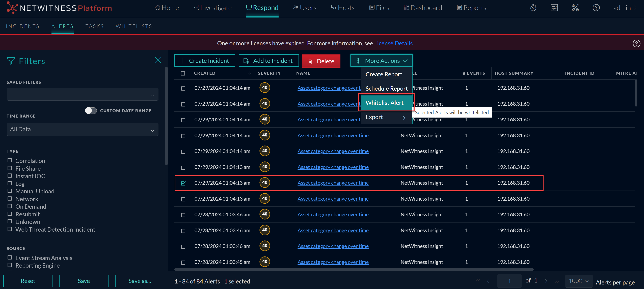644x289 pixels.
Task: Click the red Delete button
Action: (321, 61)
